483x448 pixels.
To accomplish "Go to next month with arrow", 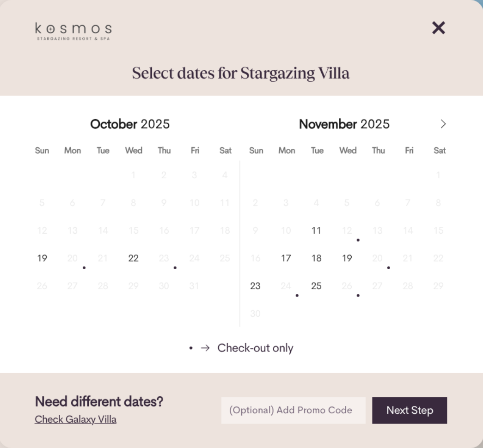I will click(x=443, y=124).
